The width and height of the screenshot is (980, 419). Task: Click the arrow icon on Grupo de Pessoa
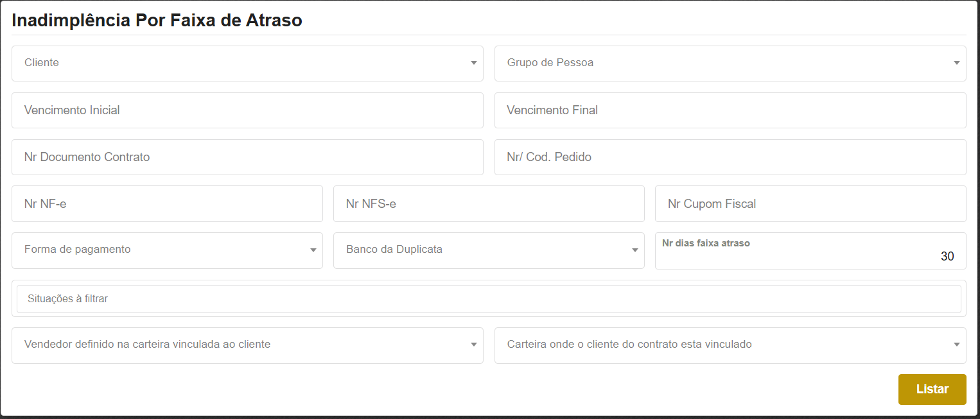pyautogui.click(x=956, y=64)
